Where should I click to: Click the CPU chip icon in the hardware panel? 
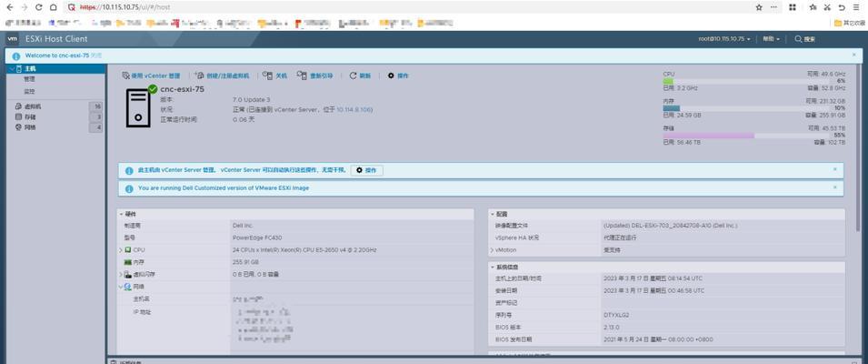pyautogui.click(x=127, y=250)
